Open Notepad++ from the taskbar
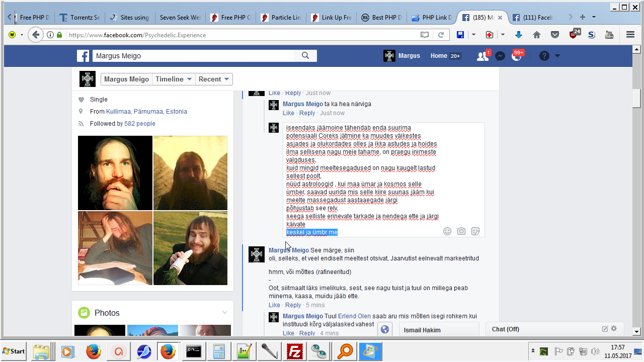 pos(244,351)
